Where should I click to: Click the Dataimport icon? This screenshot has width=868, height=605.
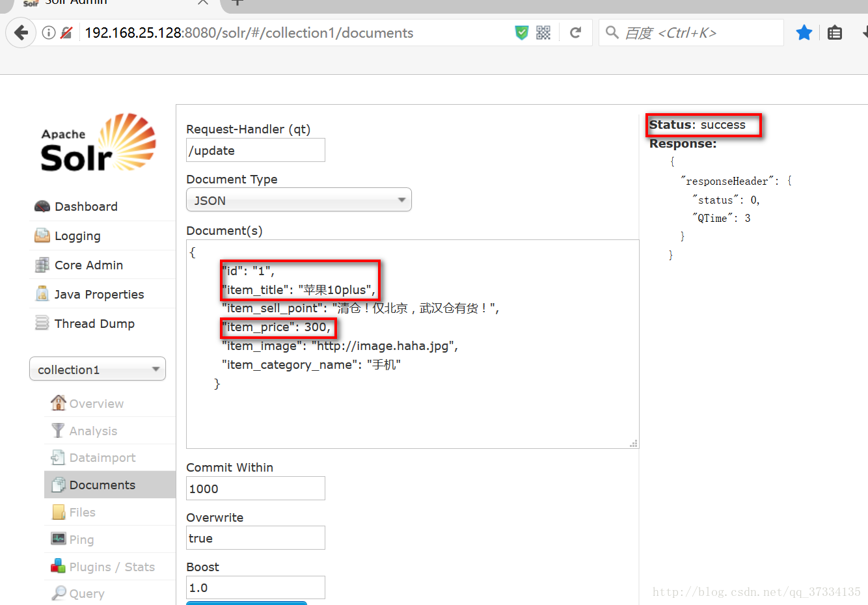click(x=58, y=457)
